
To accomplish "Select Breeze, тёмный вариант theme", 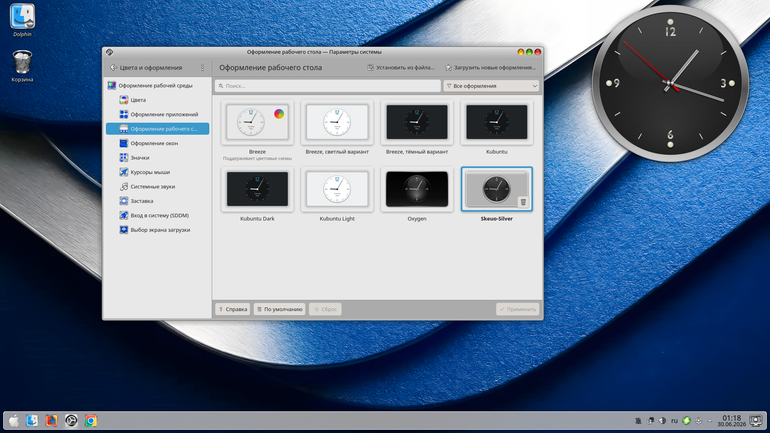I will 417,122.
